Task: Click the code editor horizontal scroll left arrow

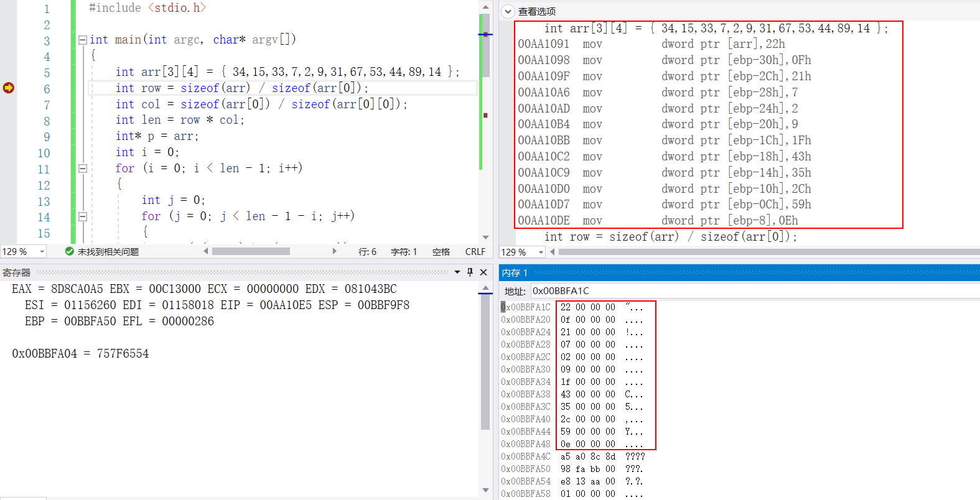Action: tap(206, 251)
